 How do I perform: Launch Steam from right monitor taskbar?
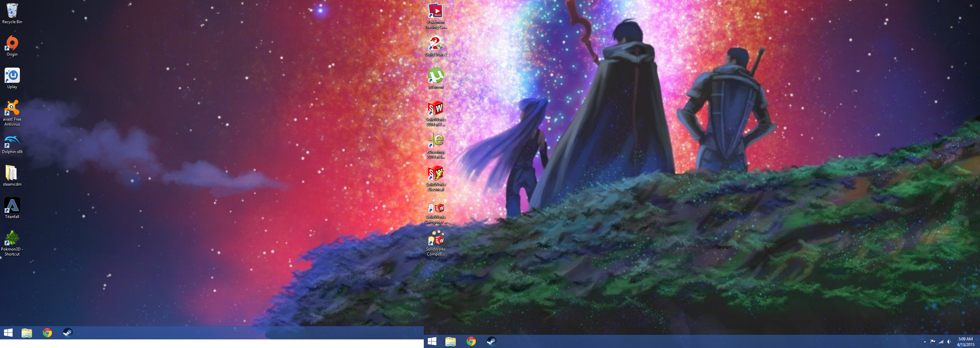[x=491, y=341]
